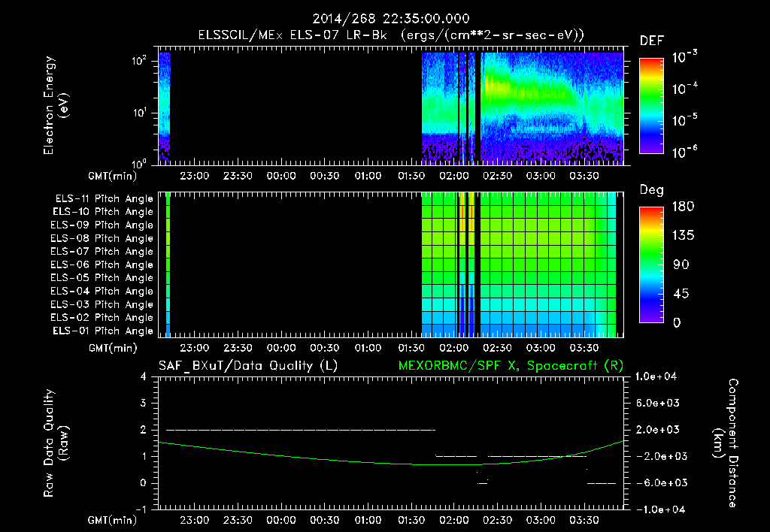Viewport: 770px width, 532px height.
Task: Select the ELS-07 Pitch Angle row label
Action: [102, 252]
